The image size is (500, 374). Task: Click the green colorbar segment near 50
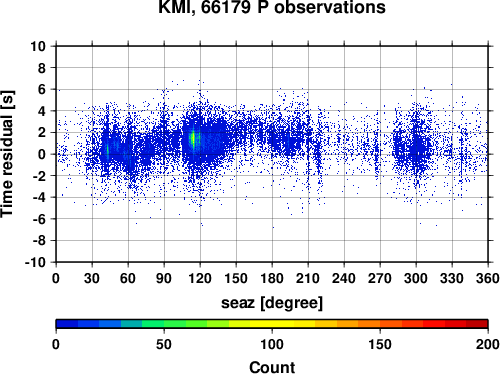click(164, 323)
